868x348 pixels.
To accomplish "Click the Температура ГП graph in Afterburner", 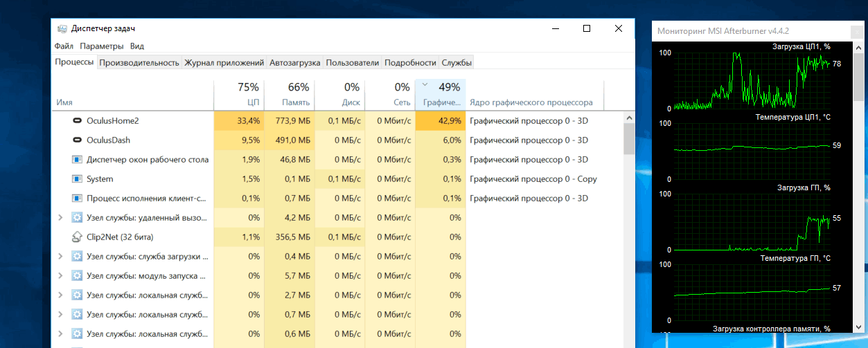I will coord(752,293).
